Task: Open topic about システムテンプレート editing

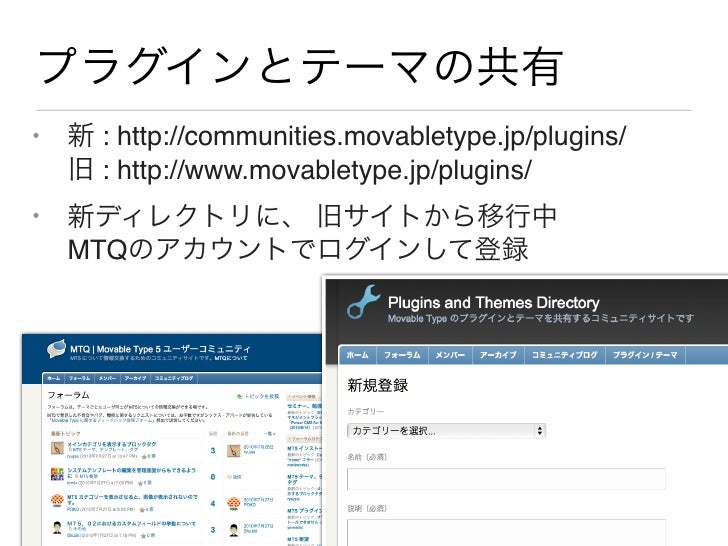Action: [131, 473]
